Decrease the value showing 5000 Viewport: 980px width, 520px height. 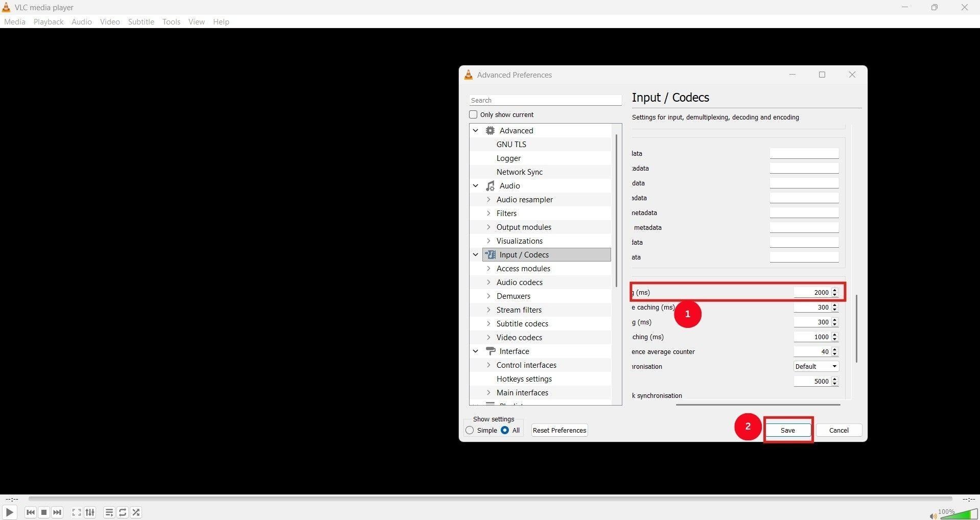[835, 384]
